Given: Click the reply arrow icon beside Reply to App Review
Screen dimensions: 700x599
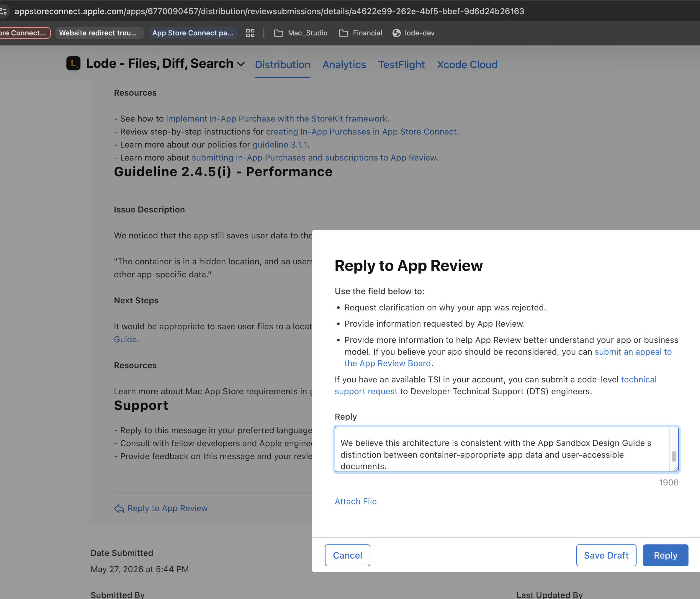Looking at the screenshot, I should pyautogui.click(x=119, y=508).
